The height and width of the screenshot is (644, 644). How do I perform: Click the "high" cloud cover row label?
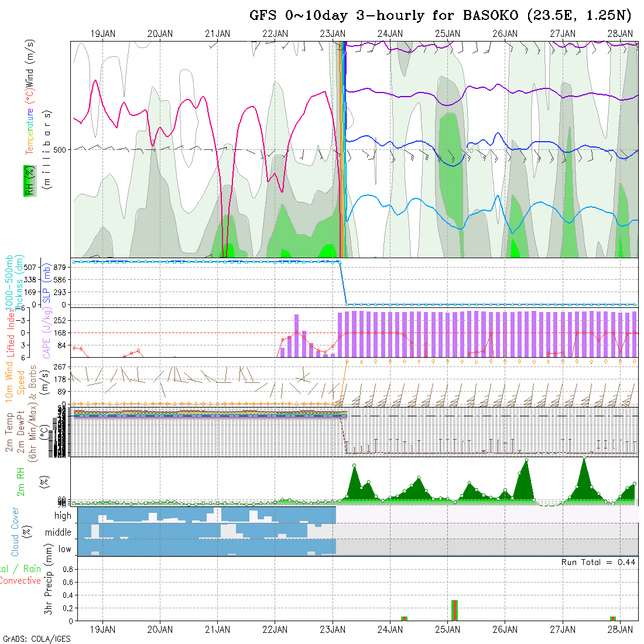pos(63,516)
